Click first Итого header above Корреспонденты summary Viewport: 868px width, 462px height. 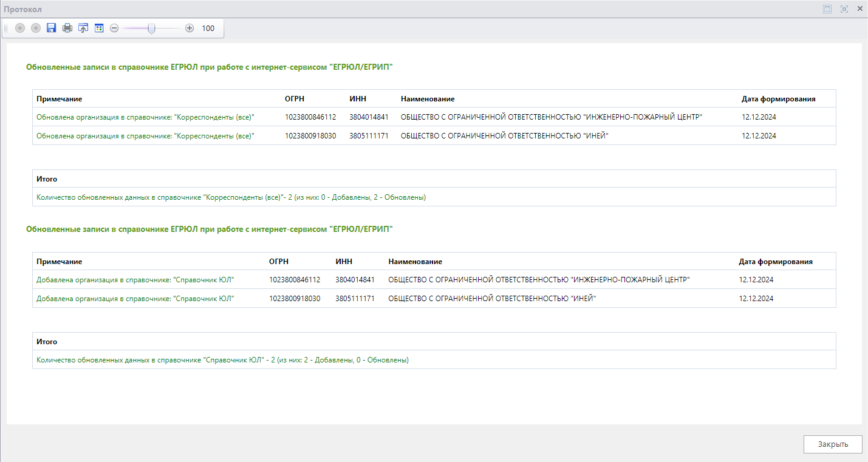click(x=47, y=179)
